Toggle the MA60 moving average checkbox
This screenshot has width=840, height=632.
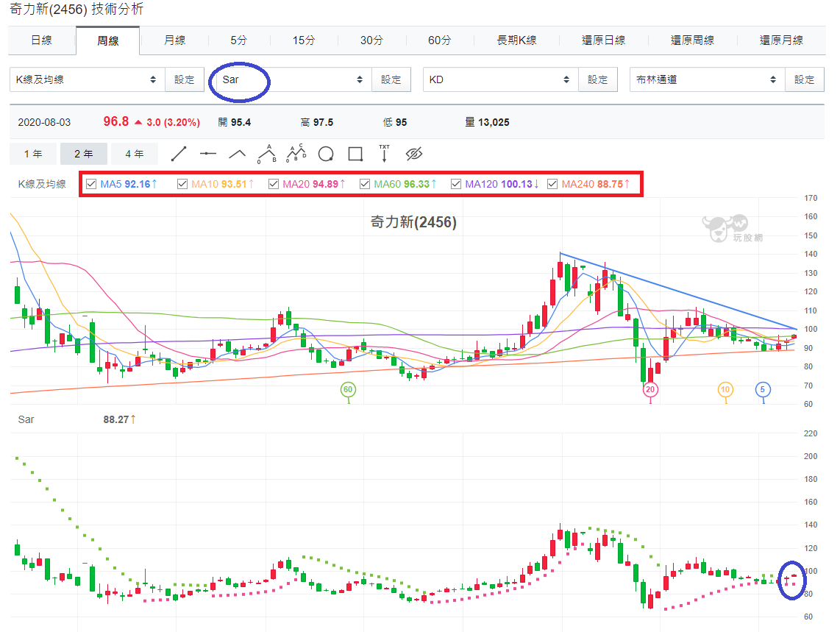point(365,184)
